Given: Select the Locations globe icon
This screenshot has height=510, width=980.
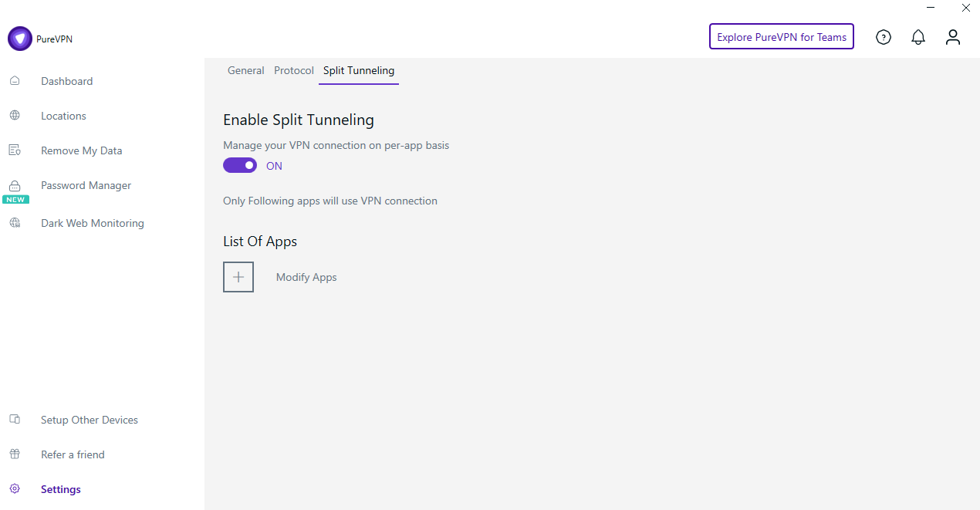Looking at the screenshot, I should coord(15,115).
